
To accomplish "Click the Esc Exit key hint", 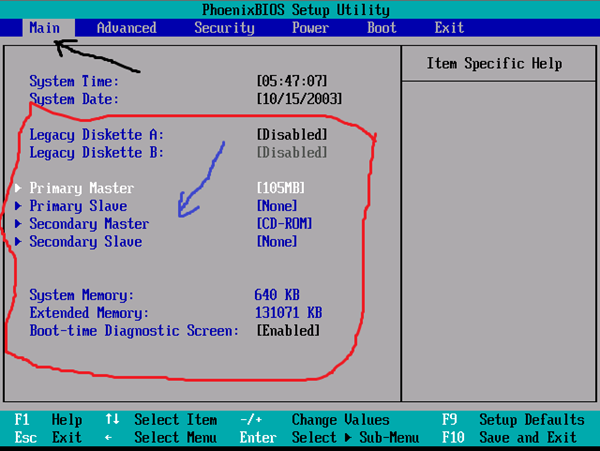I will click(x=48, y=438).
